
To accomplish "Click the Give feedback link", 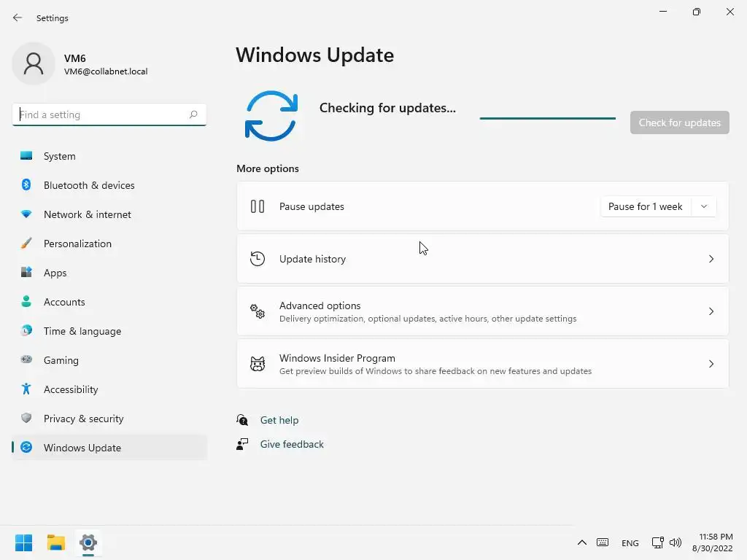I will click(x=292, y=444).
